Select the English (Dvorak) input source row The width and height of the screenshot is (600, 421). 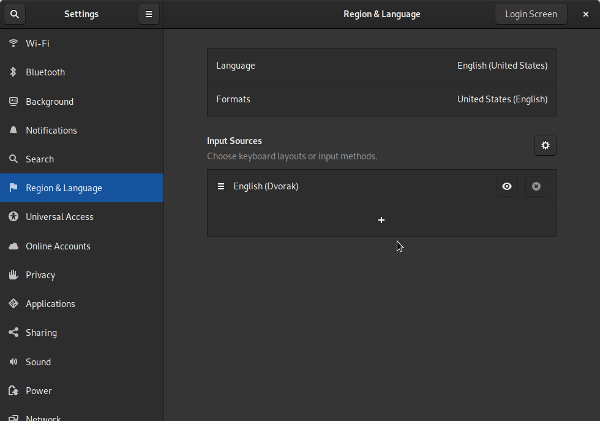350,187
